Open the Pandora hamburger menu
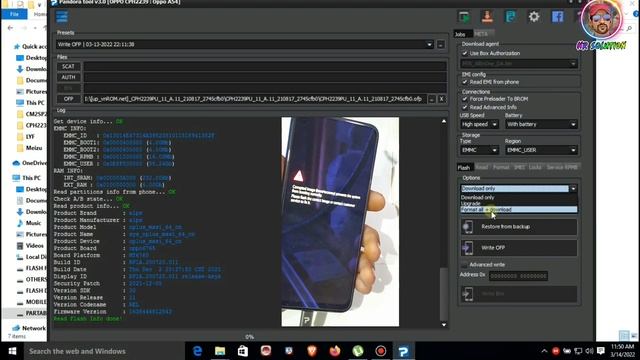The width and height of the screenshot is (640, 360). (62, 17)
